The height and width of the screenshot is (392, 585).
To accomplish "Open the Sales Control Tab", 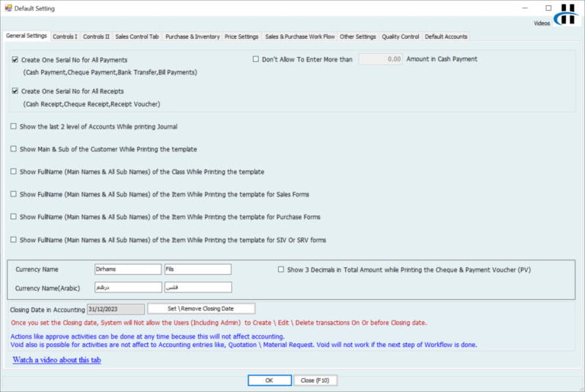I will pyautogui.click(x=137, y=37).
